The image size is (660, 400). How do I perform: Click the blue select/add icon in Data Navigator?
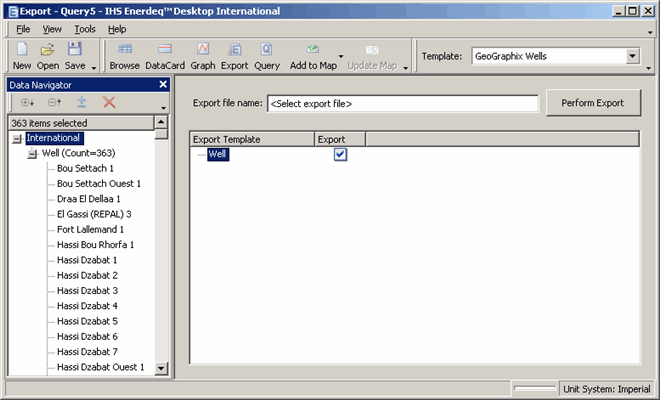click(82, 102)
